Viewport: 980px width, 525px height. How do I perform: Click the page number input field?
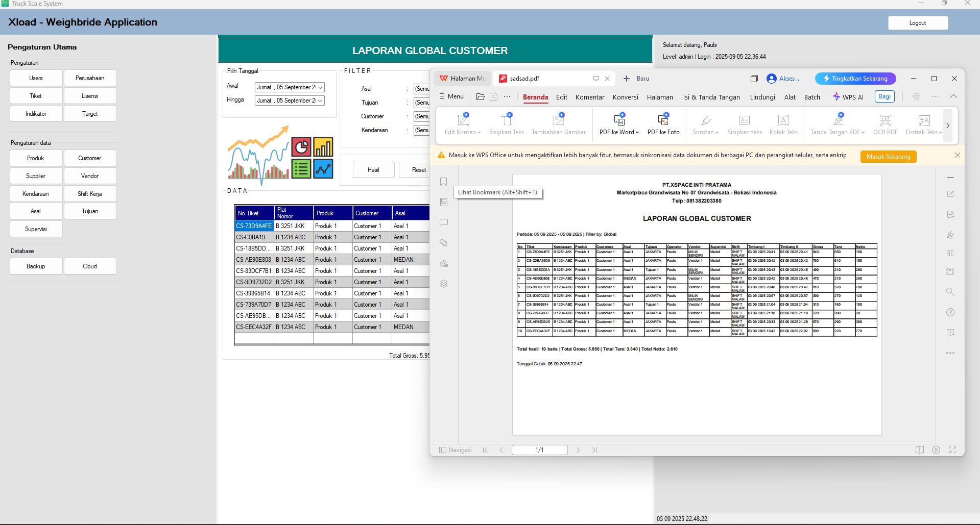click(539, 450)
